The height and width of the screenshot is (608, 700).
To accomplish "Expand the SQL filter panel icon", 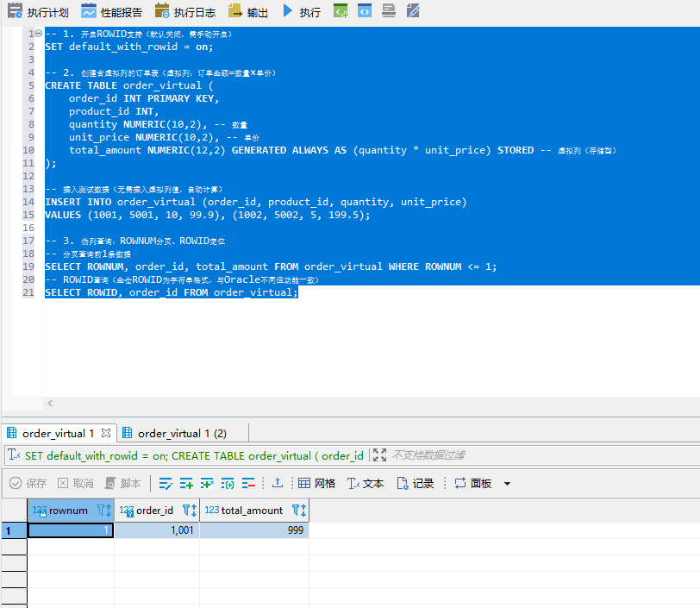I will tap(380, 455).
